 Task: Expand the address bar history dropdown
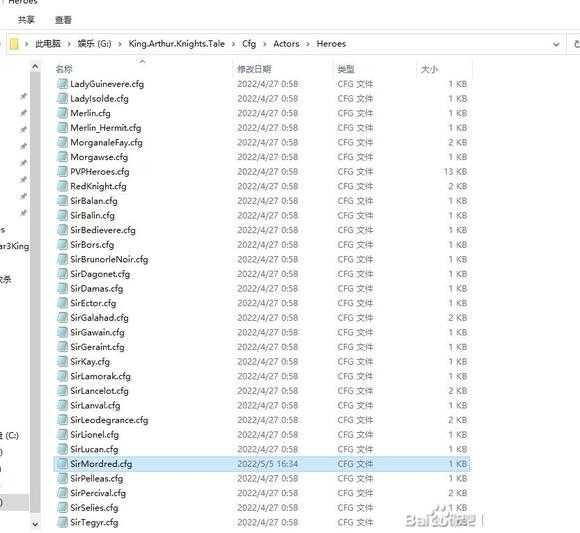(x=556, y=44)
